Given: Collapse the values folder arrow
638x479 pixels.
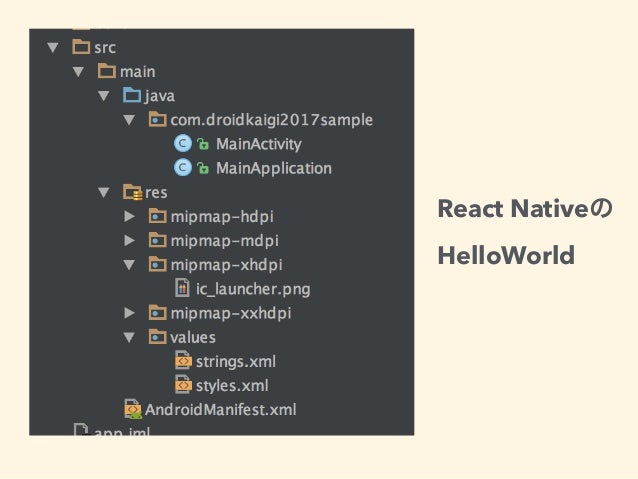Looking at the screenshot, I should [x=129, y=337].
